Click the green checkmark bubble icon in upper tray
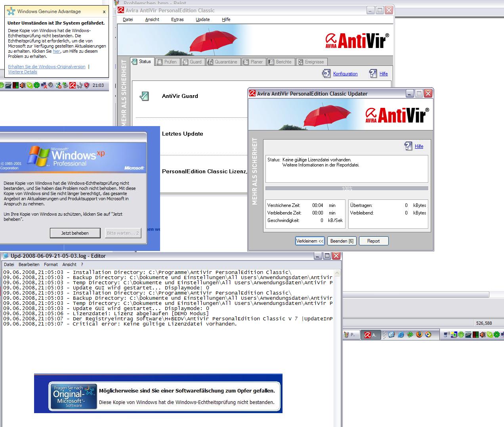 click(x=30, y=85)
